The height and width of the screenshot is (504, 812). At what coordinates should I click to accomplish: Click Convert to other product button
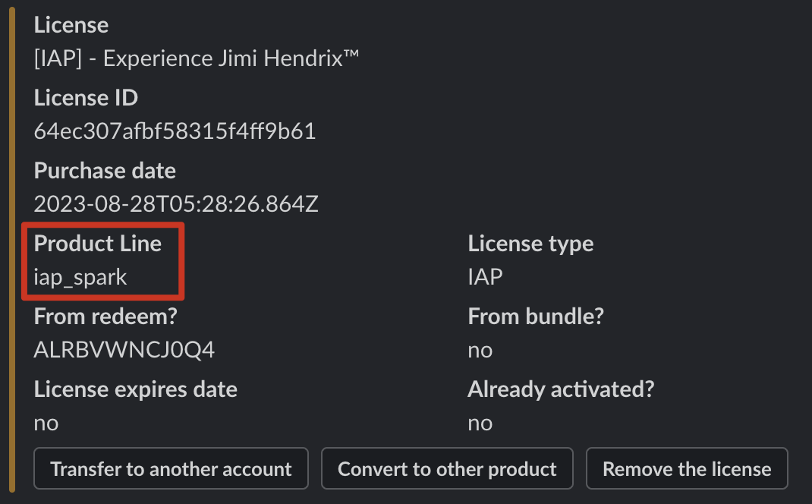[447, 469]
